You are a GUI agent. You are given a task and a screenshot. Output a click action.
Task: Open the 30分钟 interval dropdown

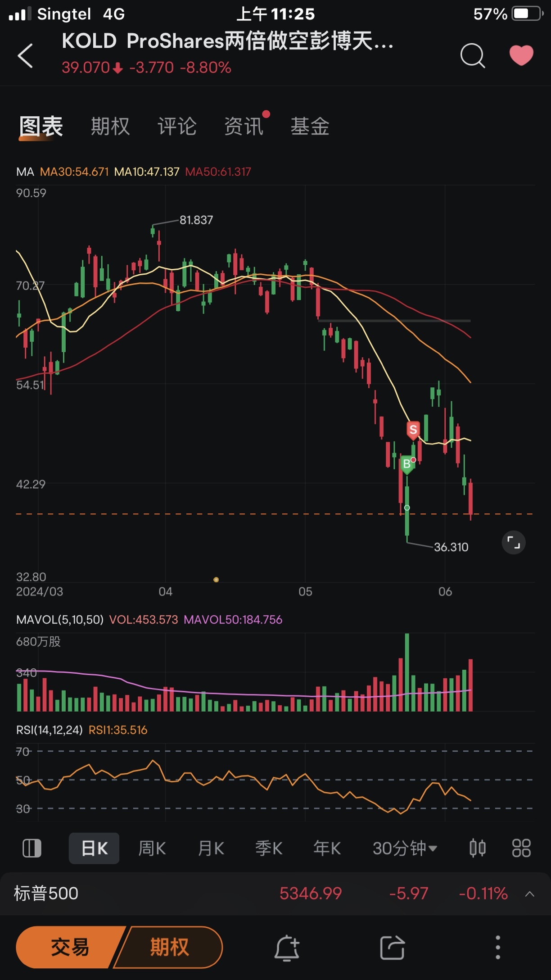click(x=405, y=848)
